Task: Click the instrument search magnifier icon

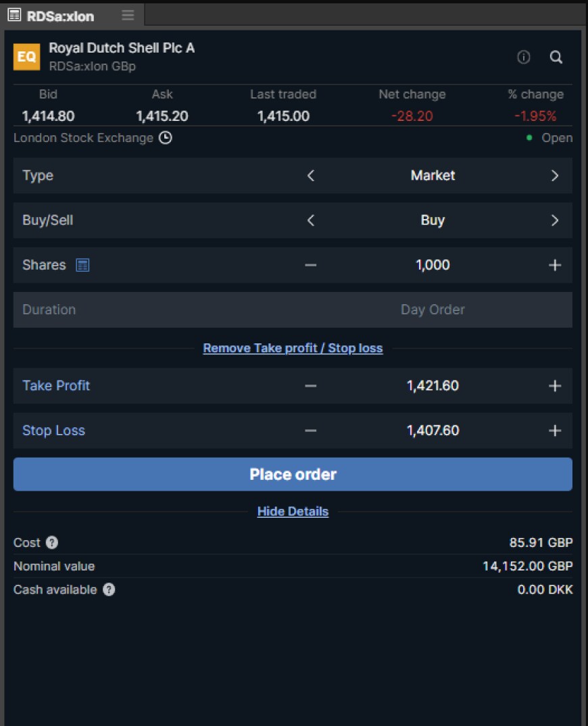Action: pyautogui.click(x=556, y=57)
